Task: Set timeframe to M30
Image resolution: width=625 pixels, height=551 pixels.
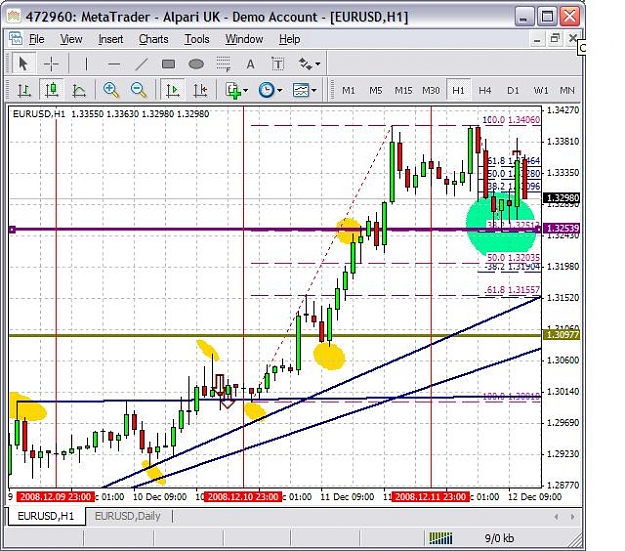Action: pyautogui.click(x=431, y=91)
